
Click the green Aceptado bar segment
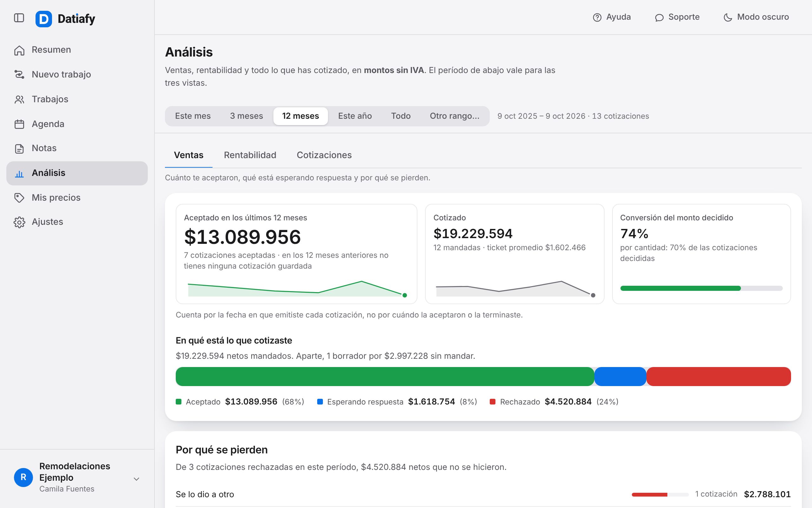[385, 376]
